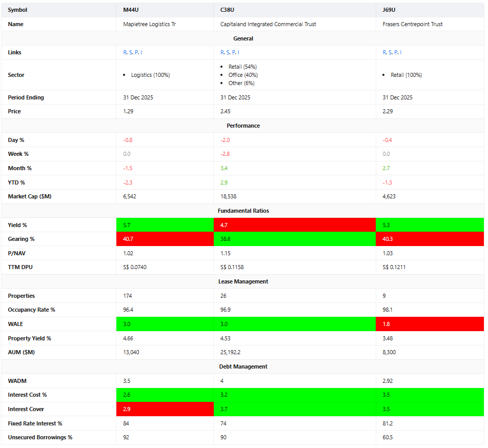Open the P link for Frasers Centrepoint Trust
Screen dimensions: 488x448
[395, 52]
